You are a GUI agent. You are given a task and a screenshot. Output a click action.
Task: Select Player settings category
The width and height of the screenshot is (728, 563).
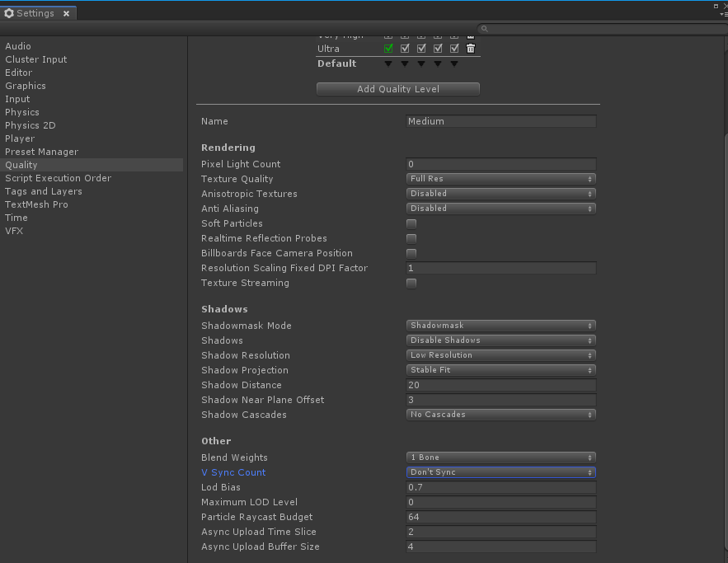[x=20, y=138]
